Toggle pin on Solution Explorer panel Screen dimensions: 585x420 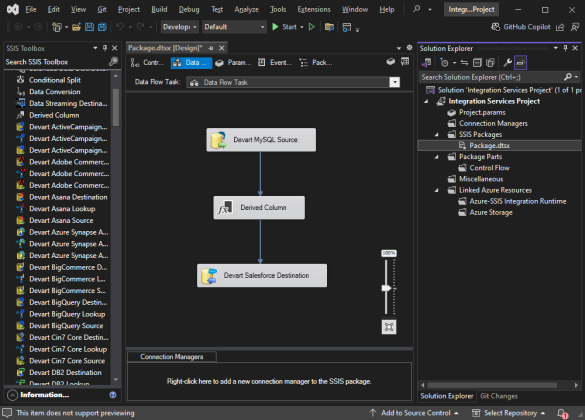click(566, 48)
